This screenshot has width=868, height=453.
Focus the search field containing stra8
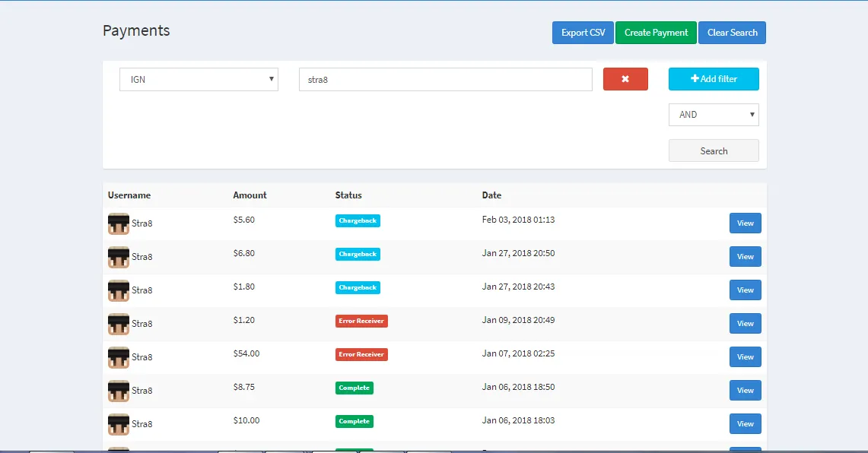tap(446, 80)
